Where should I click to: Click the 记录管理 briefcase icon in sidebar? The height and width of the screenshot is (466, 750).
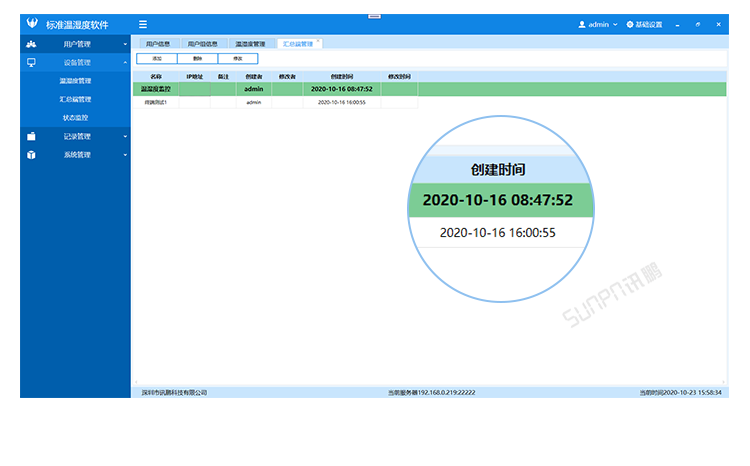pos(31,136)
